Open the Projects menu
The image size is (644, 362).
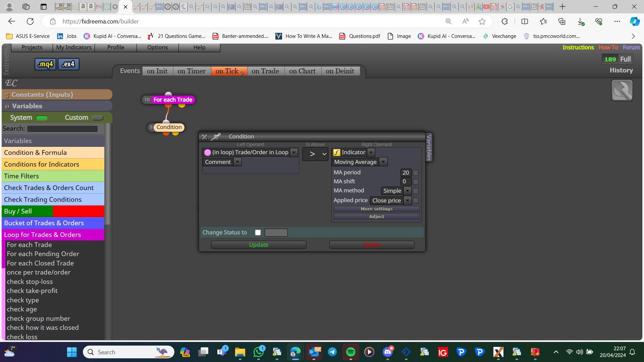[32, 48]
